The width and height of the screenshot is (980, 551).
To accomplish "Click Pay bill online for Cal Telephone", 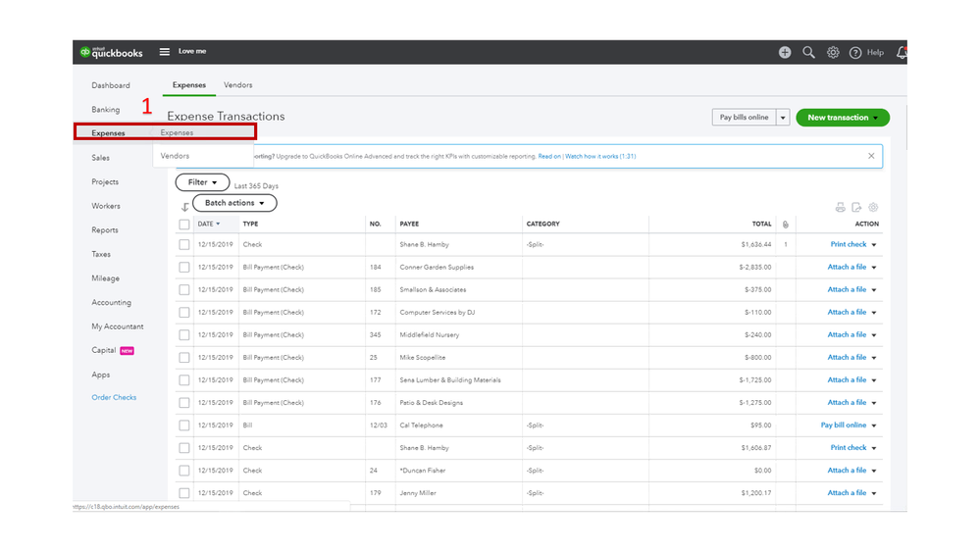I will (x=843, y=425).
